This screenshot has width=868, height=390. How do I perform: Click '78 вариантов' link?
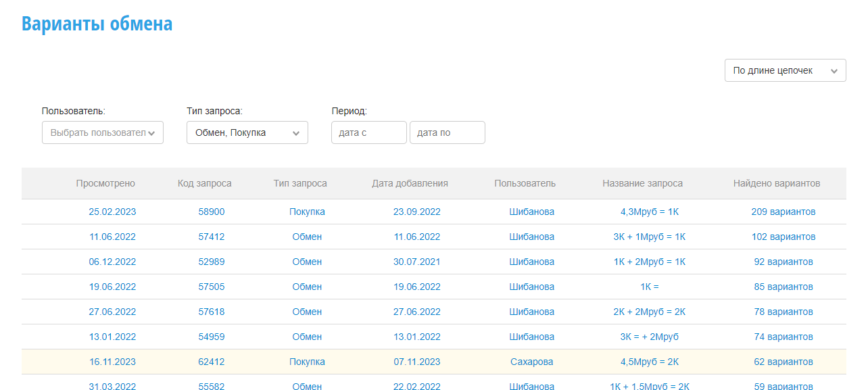783,312
